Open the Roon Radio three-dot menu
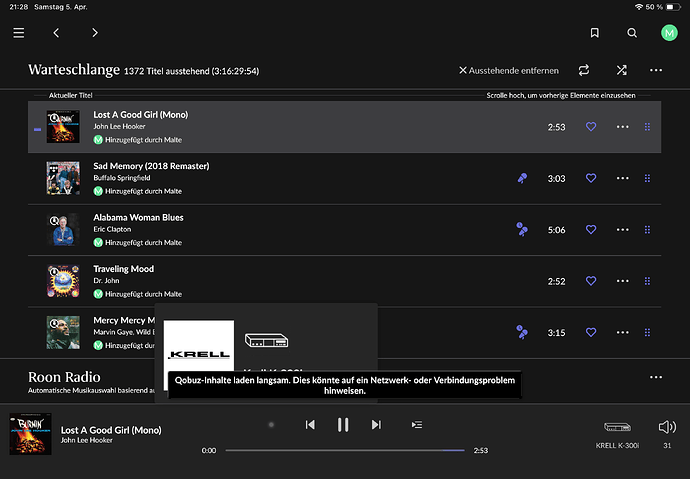This screenshot has height=479, width=690. (x=656, y=377)
